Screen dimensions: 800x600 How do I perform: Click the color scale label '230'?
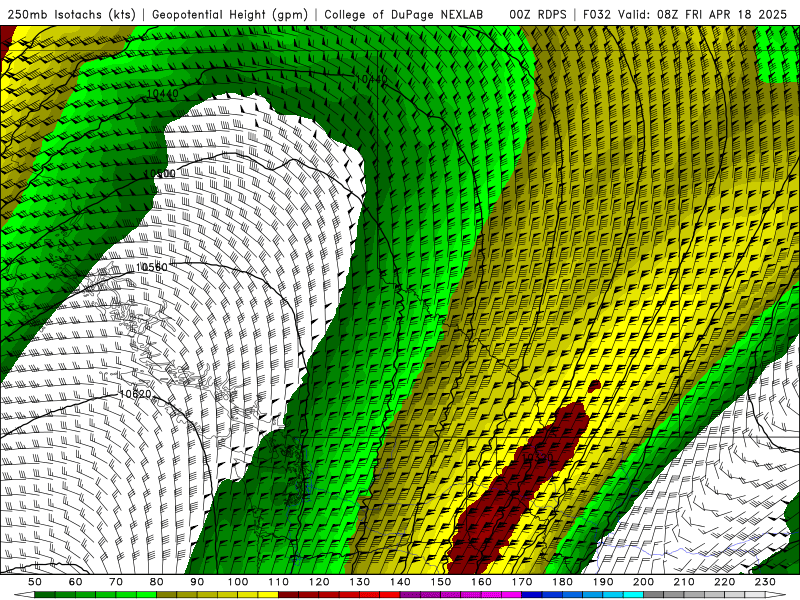pos(765,582)
